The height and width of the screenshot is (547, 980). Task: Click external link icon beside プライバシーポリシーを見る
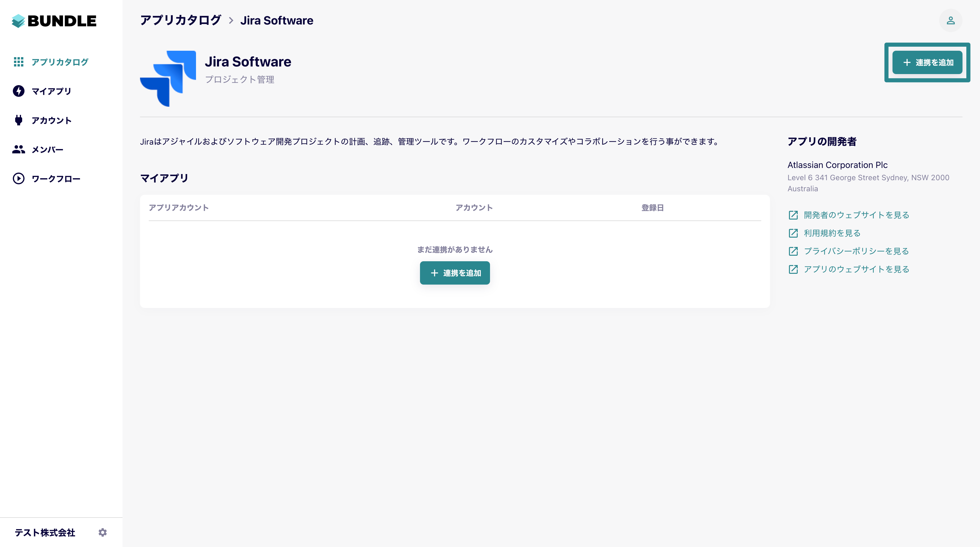793,251
